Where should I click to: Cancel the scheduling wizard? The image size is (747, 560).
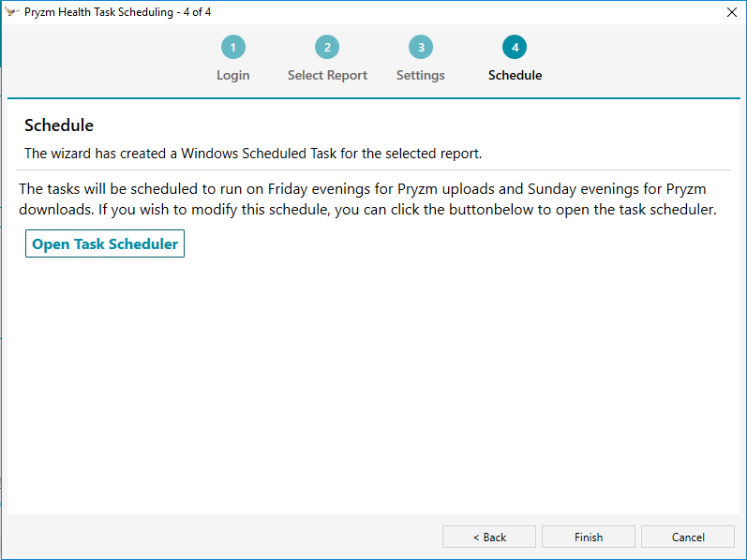click(x=688, y=538)
